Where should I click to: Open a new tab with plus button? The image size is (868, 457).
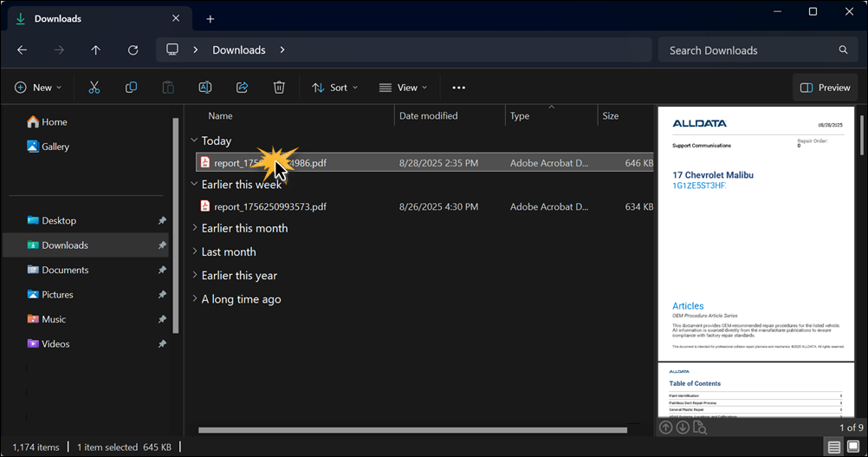(x=211, y=19)
